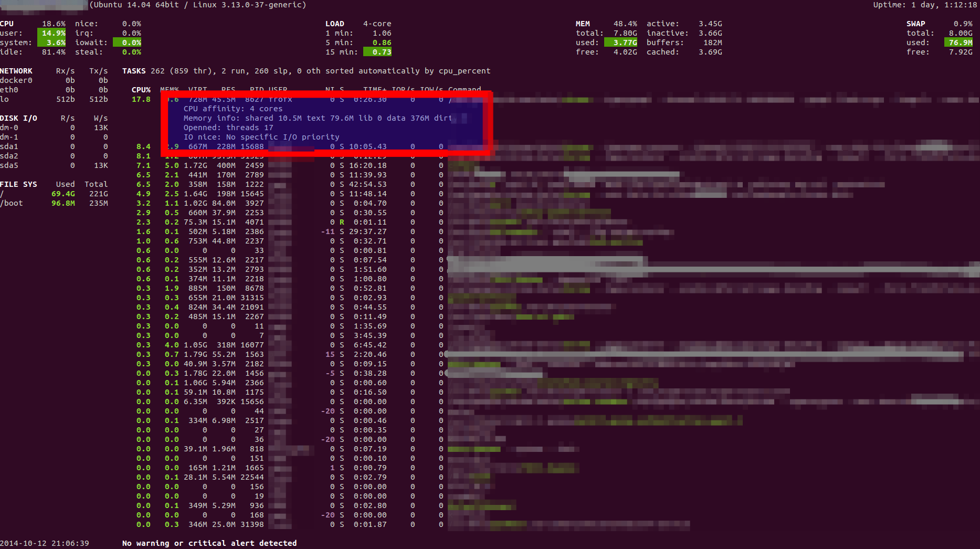Select nice value -11 for PID 2386
This screenshot has height=549, width=980.
[328, 231]
